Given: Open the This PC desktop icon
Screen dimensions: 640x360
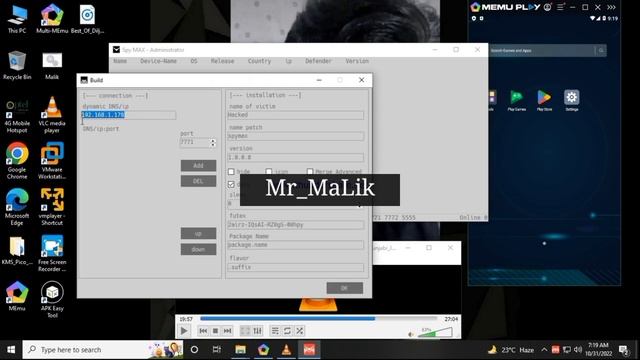Looking at the screenshot, I should point(17,19).
